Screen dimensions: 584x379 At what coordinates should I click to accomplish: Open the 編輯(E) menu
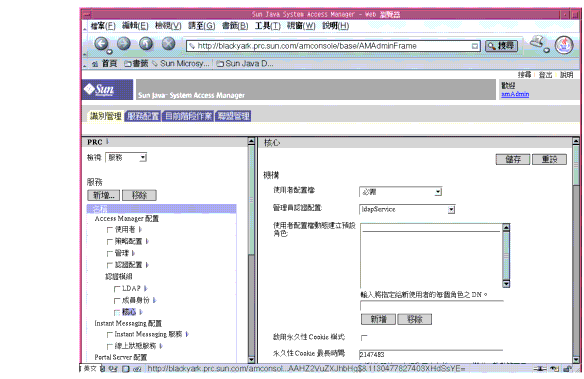[135, 26]
